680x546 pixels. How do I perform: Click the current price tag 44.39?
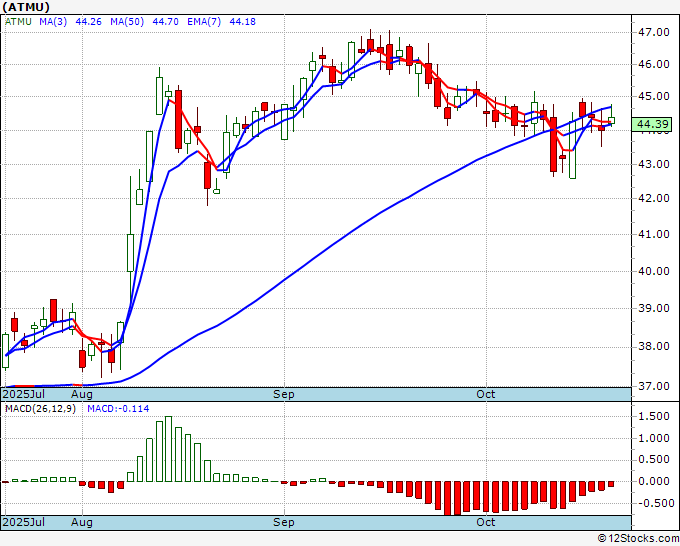pyautogui.click(x=652, y=124)
